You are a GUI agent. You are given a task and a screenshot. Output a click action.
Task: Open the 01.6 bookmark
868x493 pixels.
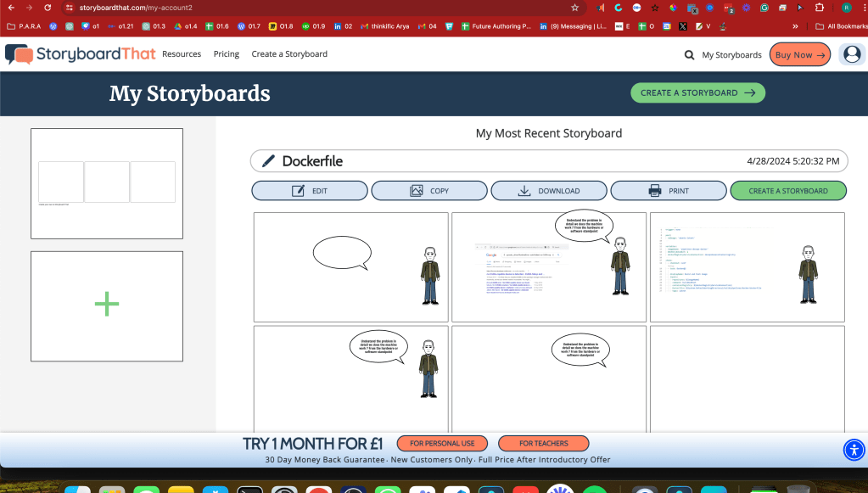[217, 26]
